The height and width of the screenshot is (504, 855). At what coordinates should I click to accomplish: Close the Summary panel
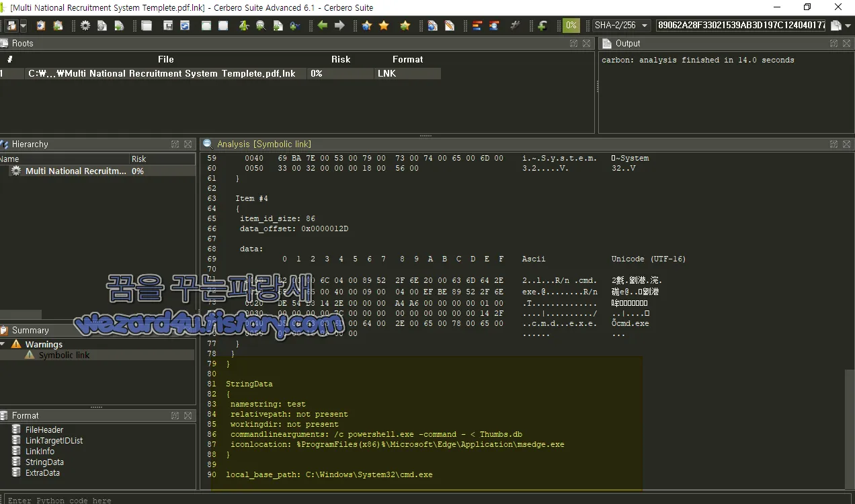point(188,330)
